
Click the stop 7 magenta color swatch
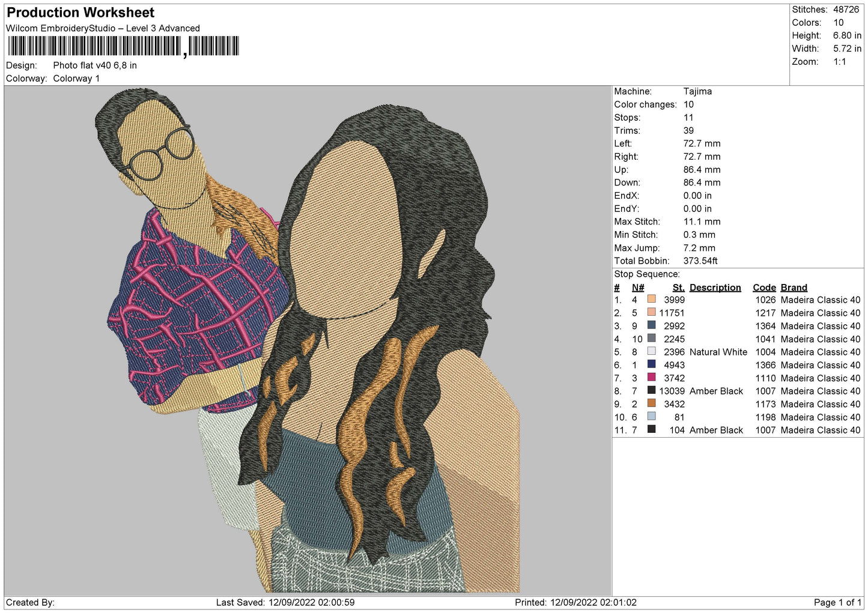[651, 378]
